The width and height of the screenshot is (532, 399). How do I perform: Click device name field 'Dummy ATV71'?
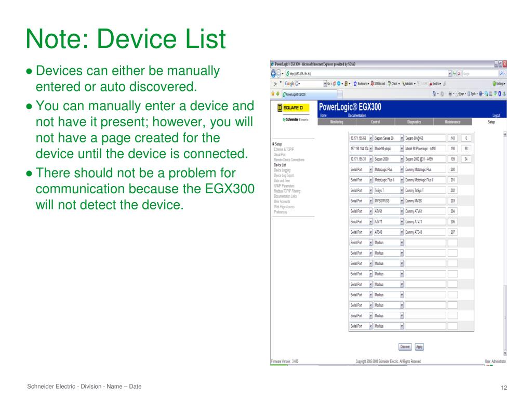[425, 221]
